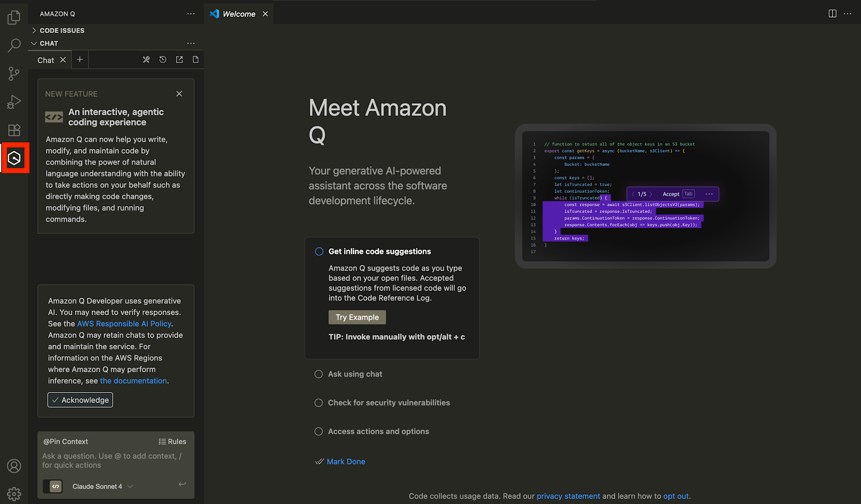Close the Welcome editor tab
Viewport: 861px width, 504px height.
[x=265, y=14]
